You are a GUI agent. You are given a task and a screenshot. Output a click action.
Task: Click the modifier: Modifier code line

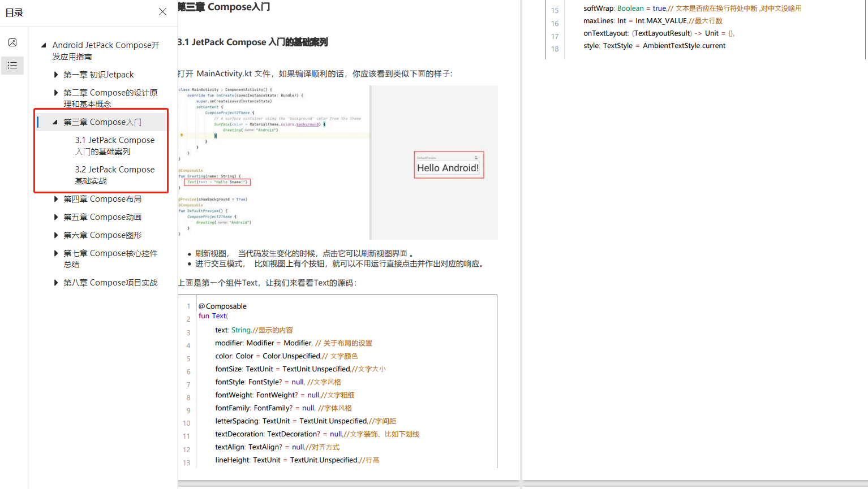(294, 343)
